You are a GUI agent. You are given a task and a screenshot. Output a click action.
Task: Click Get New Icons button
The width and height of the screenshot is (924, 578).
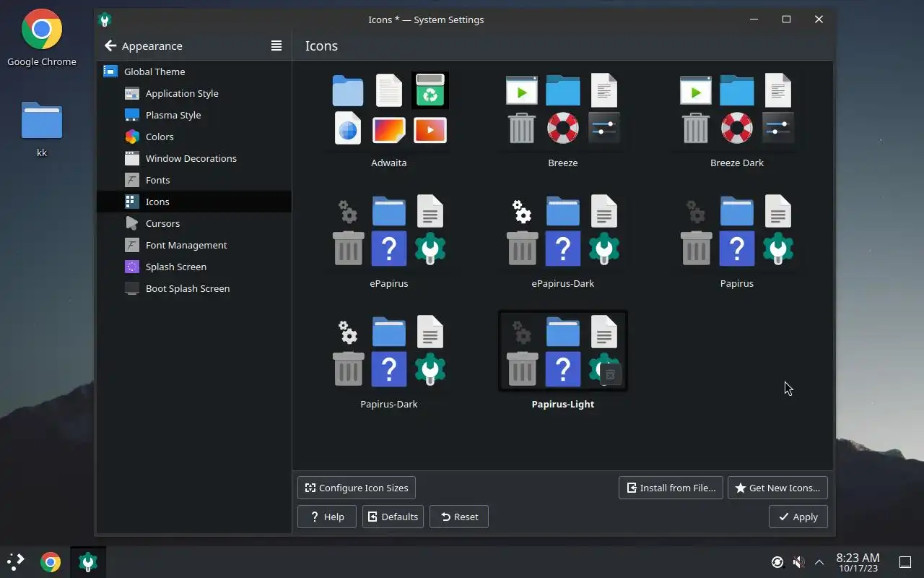pyautogui.click(x=777, y=488)
